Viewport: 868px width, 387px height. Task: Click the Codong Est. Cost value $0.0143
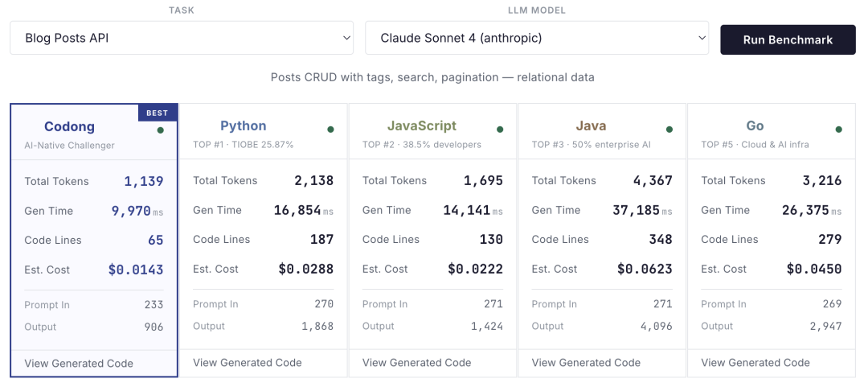(x=136, y=270)
